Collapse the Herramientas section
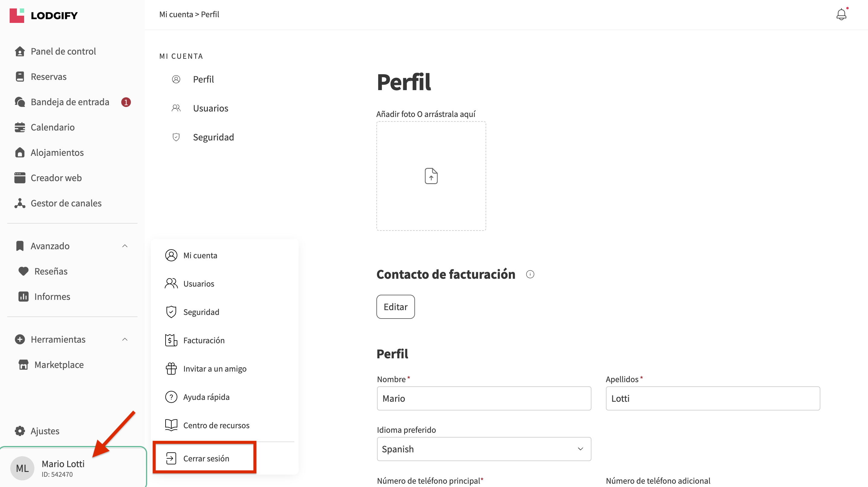Viewport: 868px width, 487px height. pyautogui.click(x=125, y=339)
